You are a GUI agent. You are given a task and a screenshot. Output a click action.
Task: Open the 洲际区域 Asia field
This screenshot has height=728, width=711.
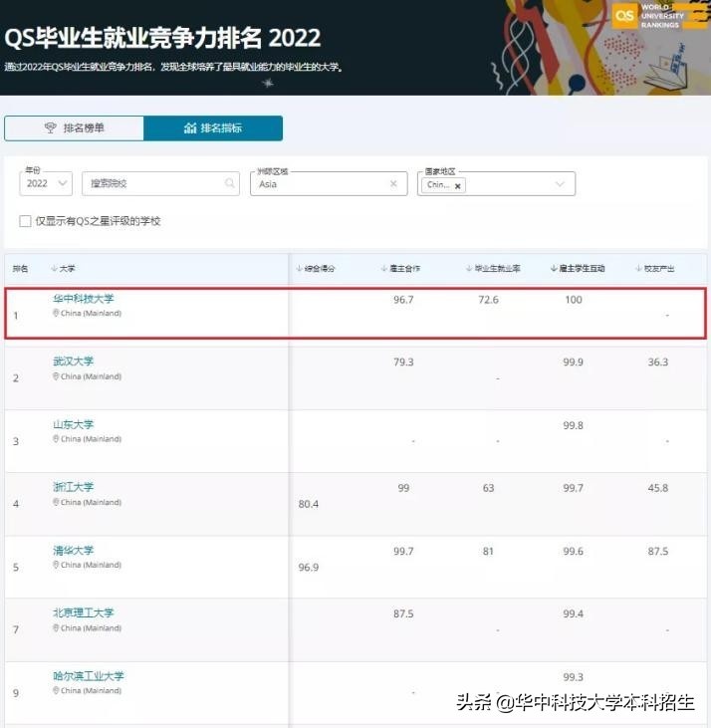coord(329,184)
